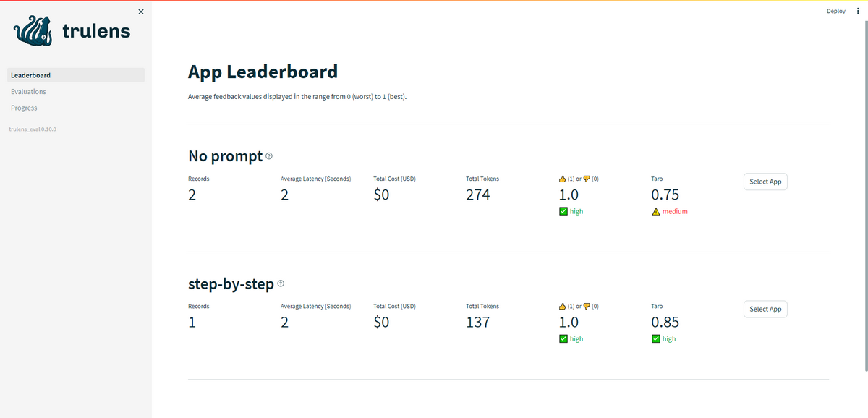Click the No prompt app heading
Image resolution: width=868 pixels, height=418 pixels.
click(225, 156)
